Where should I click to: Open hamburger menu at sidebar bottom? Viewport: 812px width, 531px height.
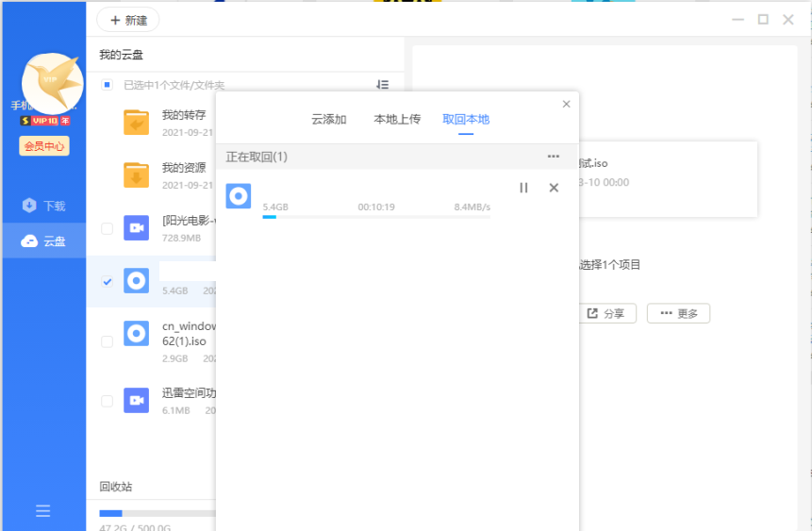tap(42, 510)
